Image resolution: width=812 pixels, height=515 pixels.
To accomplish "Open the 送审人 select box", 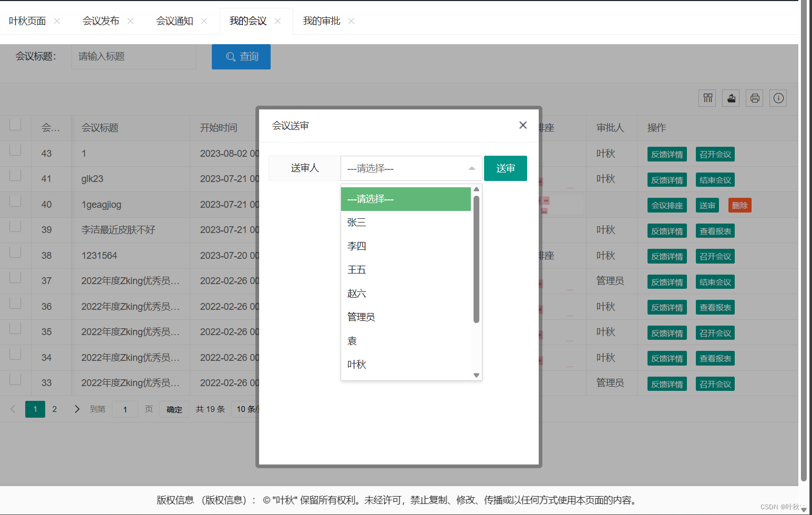I will coord(411,168).
